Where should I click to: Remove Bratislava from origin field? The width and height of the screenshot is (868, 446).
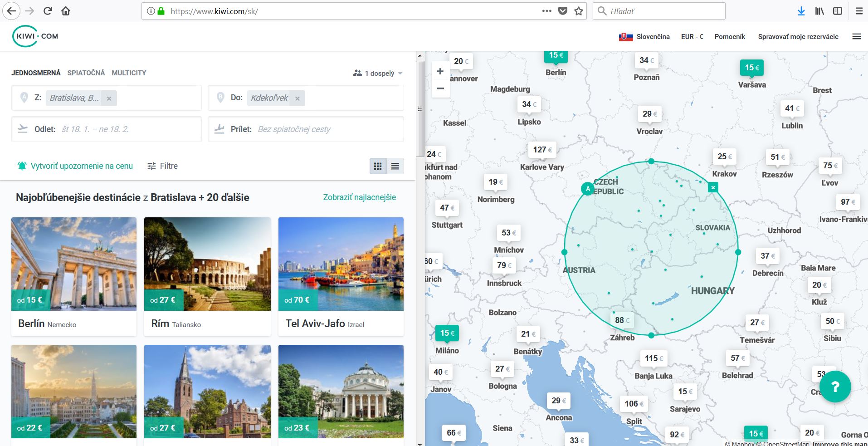109,98
